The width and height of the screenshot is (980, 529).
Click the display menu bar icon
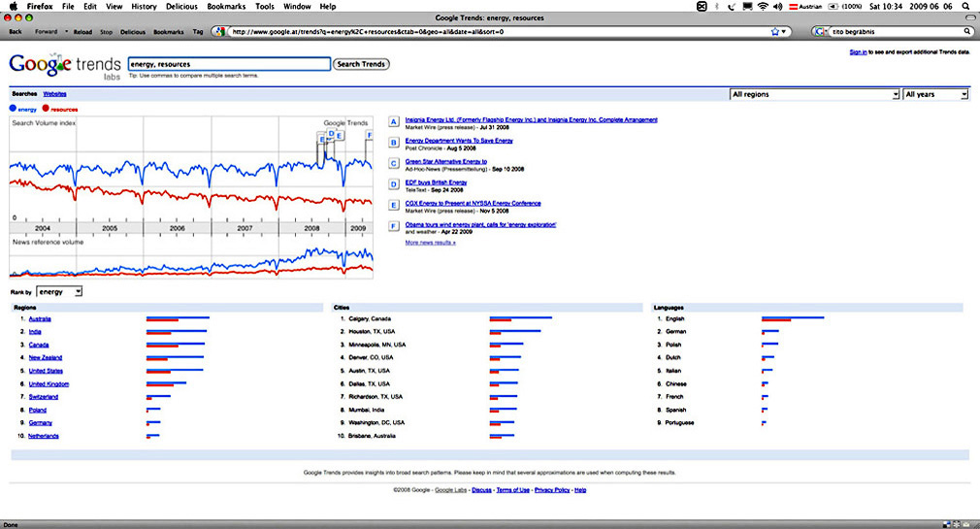click(747, 6)
